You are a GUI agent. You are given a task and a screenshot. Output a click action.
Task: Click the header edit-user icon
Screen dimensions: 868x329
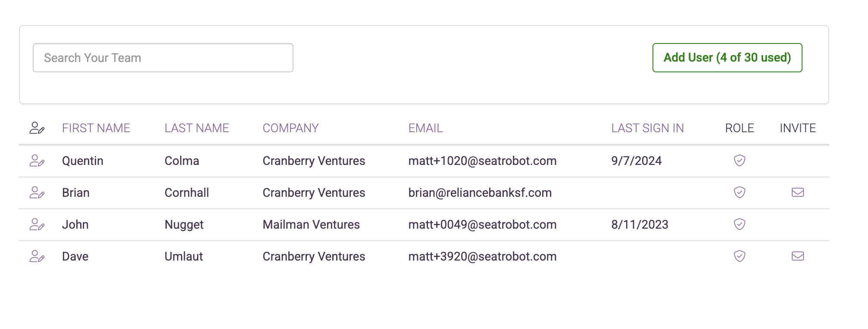pyautogui.click(x=37, y=128)
